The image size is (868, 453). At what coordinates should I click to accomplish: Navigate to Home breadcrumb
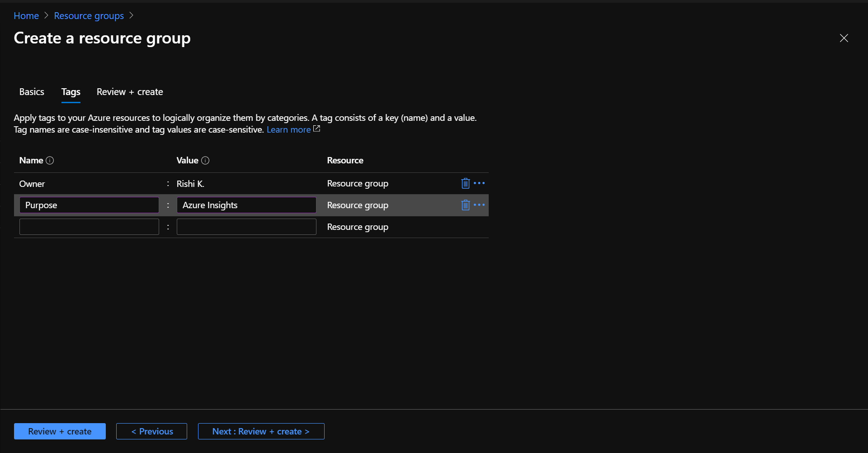pos(26,16)
